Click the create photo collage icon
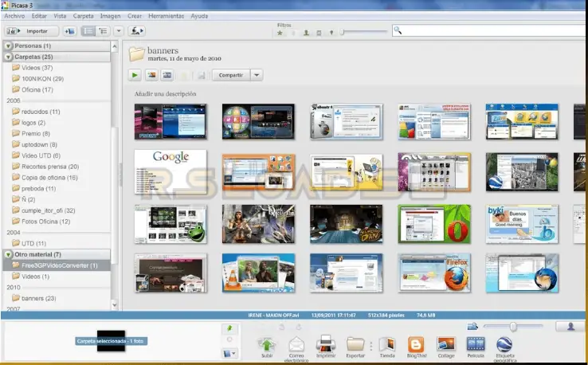The width and height of the screenshot is (588, 365). pyautogui.click(x=151, y=75)
